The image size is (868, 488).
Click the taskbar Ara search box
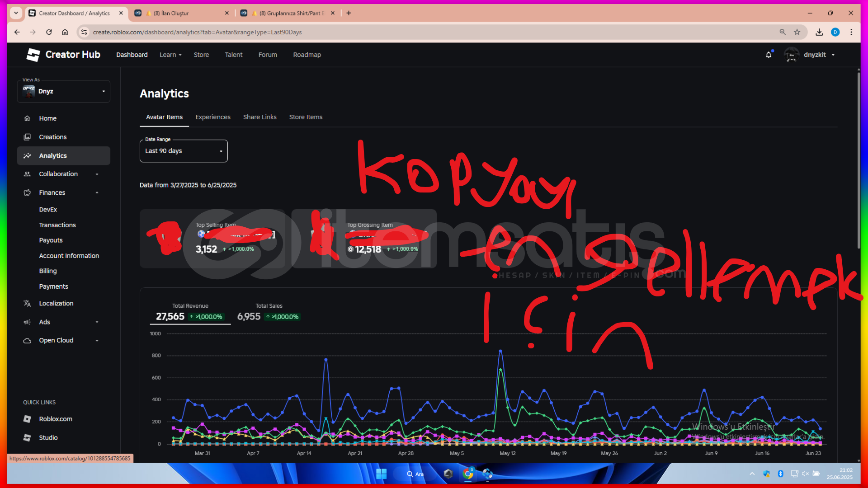[415, 474]
